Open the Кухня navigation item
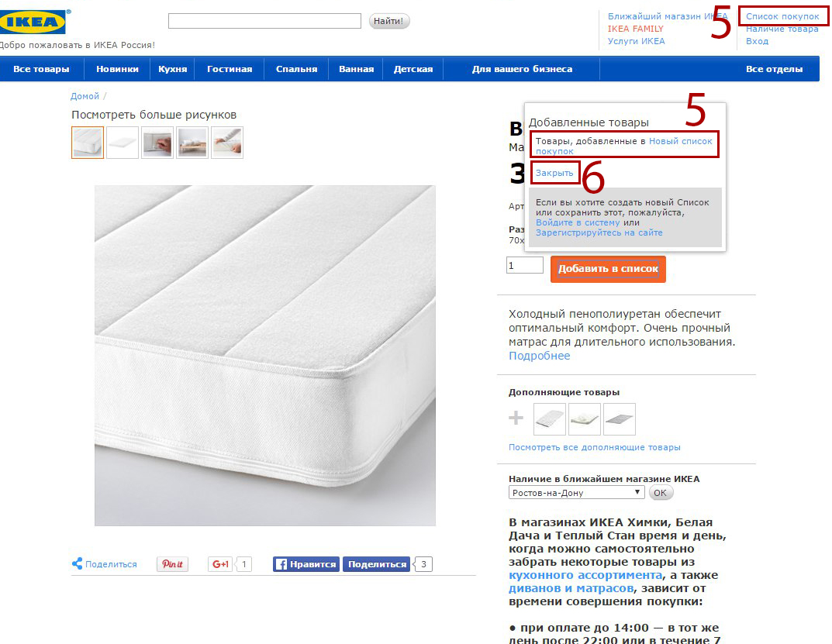The image size is (832, 644). 172,69
